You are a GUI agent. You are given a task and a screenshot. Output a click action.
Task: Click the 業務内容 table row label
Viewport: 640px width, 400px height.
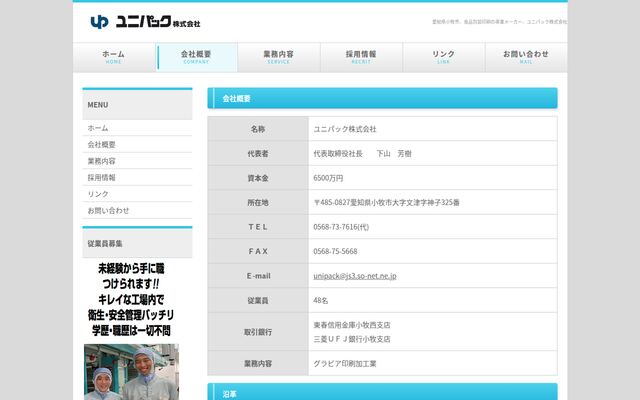coord(258,363)
